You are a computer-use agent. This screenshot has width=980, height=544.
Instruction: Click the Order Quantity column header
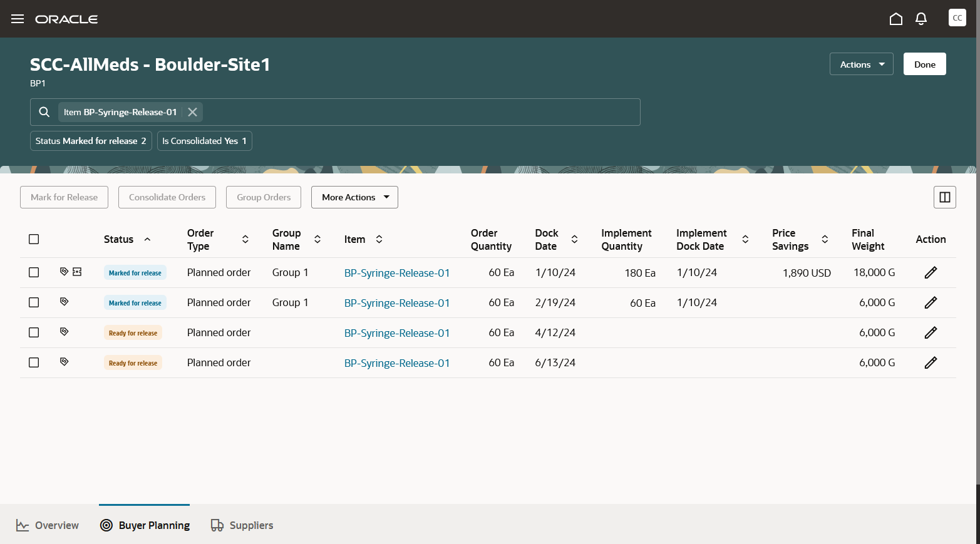(491, 239)
